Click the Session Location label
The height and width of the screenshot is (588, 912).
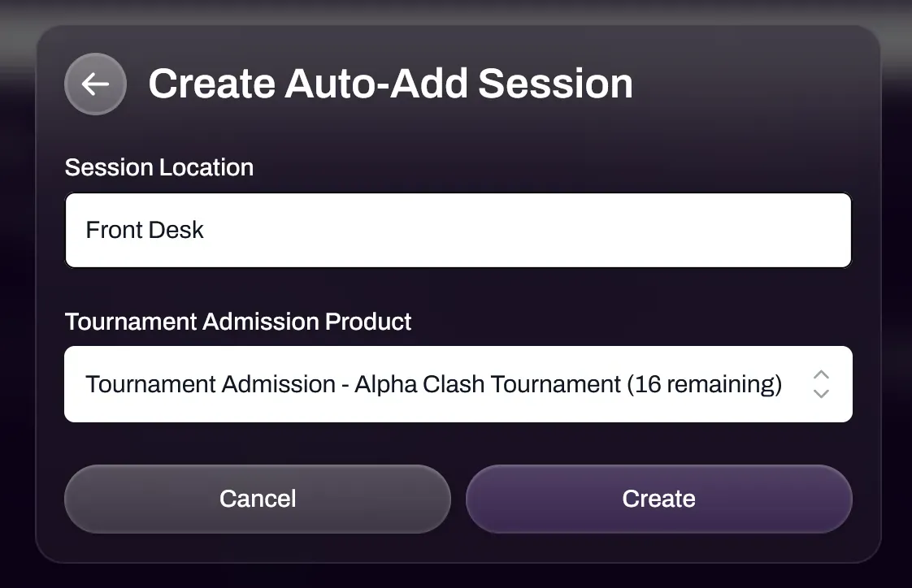[159, 167]
